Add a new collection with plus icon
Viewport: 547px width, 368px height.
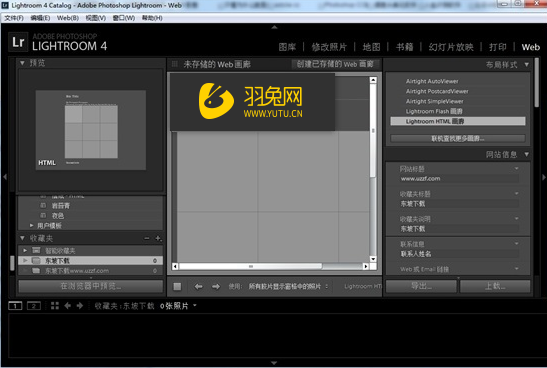click(x=158, y=238)
